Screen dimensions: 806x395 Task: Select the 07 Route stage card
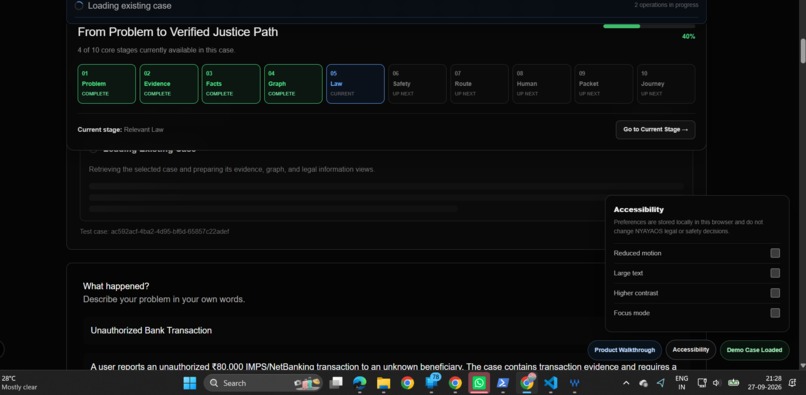480,84
